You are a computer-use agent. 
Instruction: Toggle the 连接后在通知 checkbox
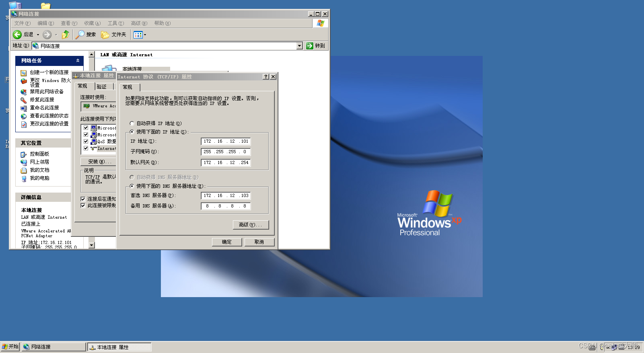[83, 199]
